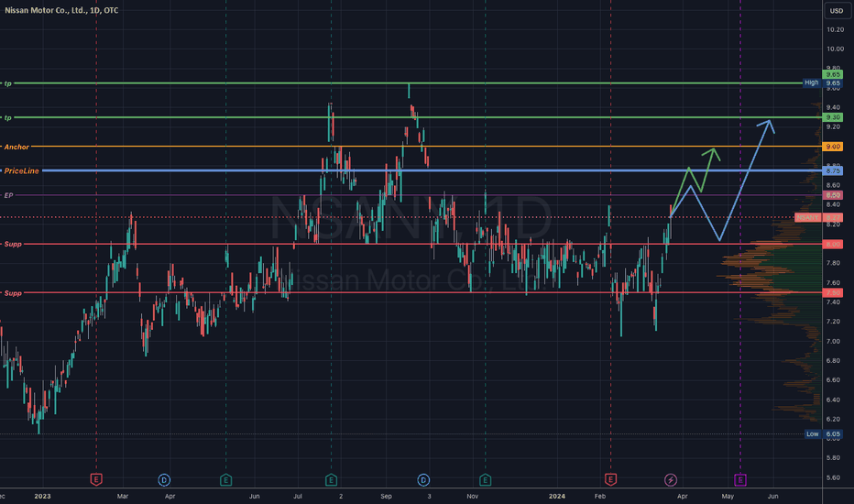The image size is (854, 504).
Task: Select the green 9.30 price tag
Action: coord(832,117)
